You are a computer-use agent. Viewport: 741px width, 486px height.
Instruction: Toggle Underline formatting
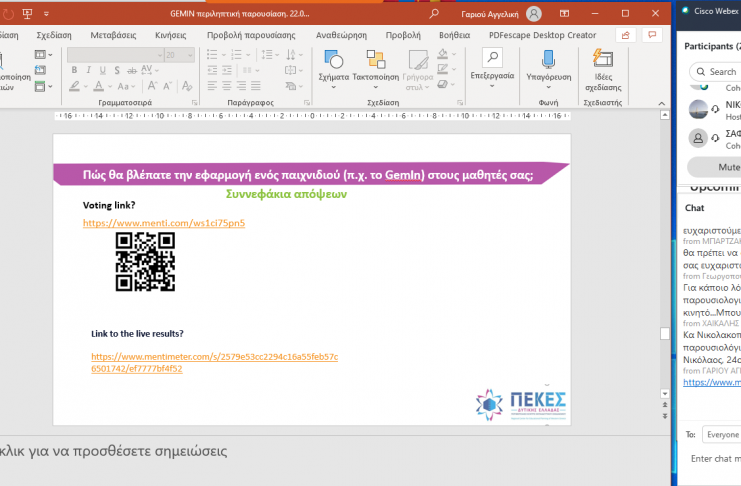point(102,70)
